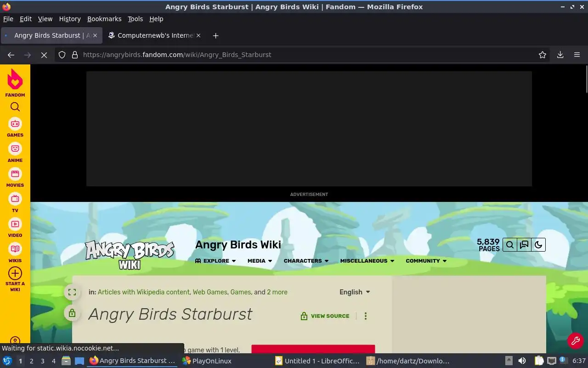Screen dimensions: 588x368
Task: Close the Computernewb's Internet tab
Action: click(198, 35)
